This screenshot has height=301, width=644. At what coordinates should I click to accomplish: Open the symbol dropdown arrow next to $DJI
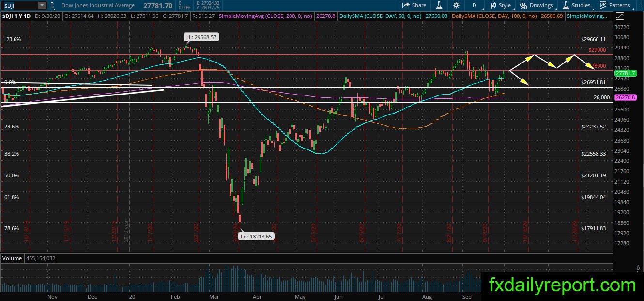[42, 5]
